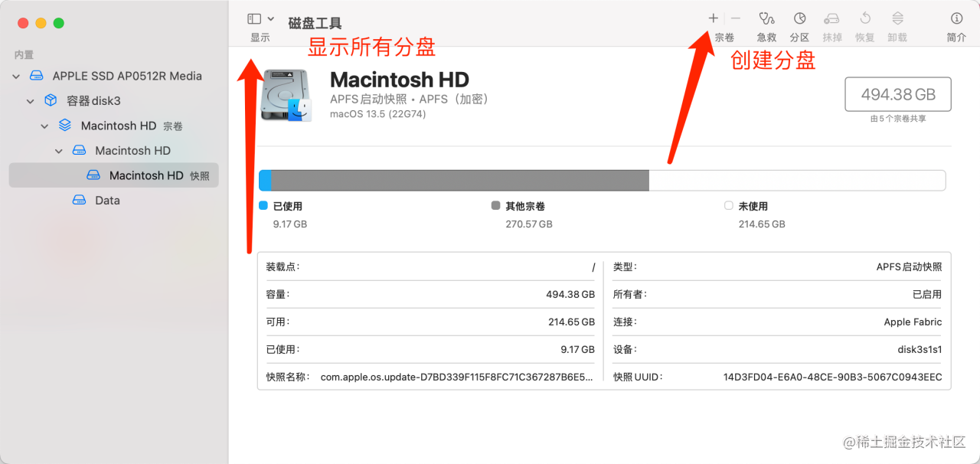
Task: Click the 494.38 GB capacity box
Action: [x=898, y=94]
